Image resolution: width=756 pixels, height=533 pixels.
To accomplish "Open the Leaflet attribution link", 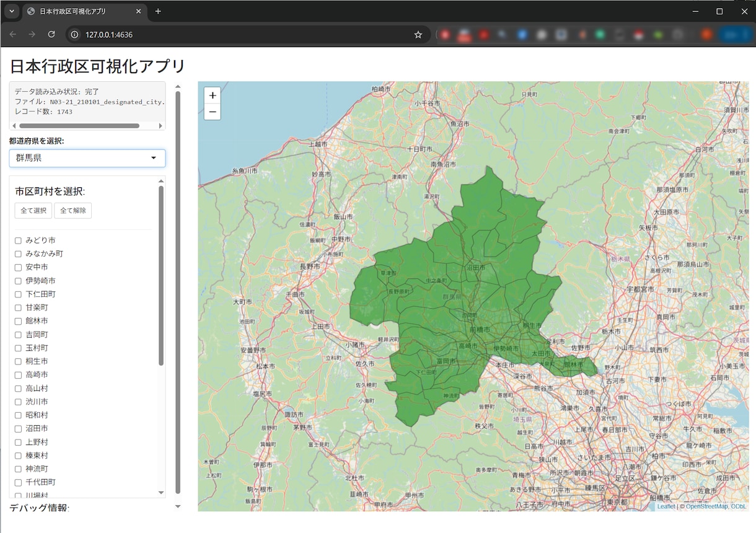I will pos(666,506).
